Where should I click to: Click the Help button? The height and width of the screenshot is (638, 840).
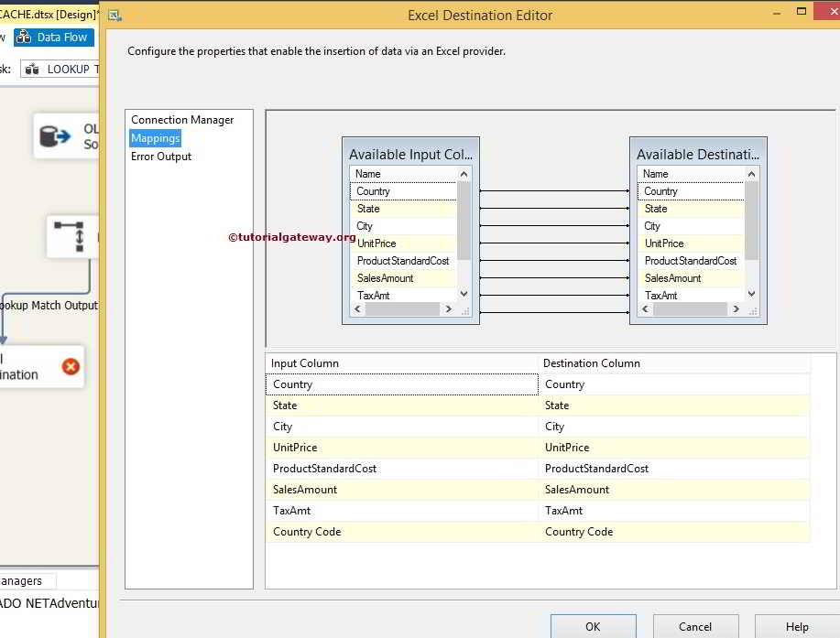tap(796, 627)
